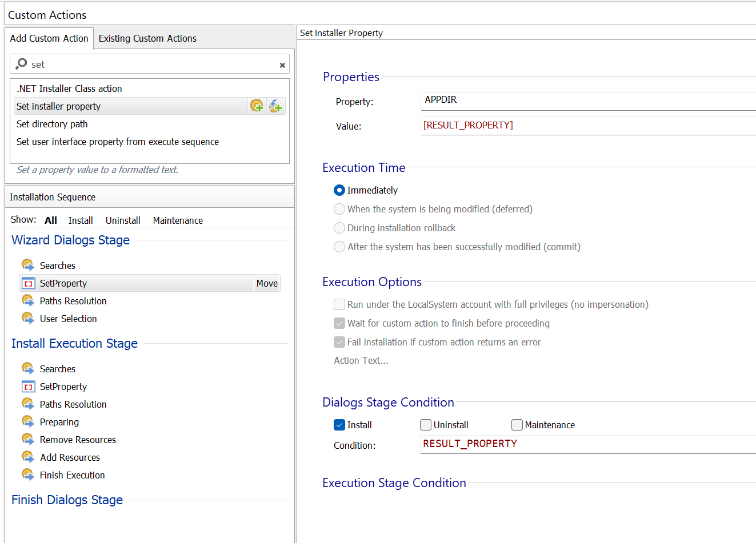Click the magnifier icon in the search box
The width and height of the screenshot is (756, 543).
click(x=21, y=64)
